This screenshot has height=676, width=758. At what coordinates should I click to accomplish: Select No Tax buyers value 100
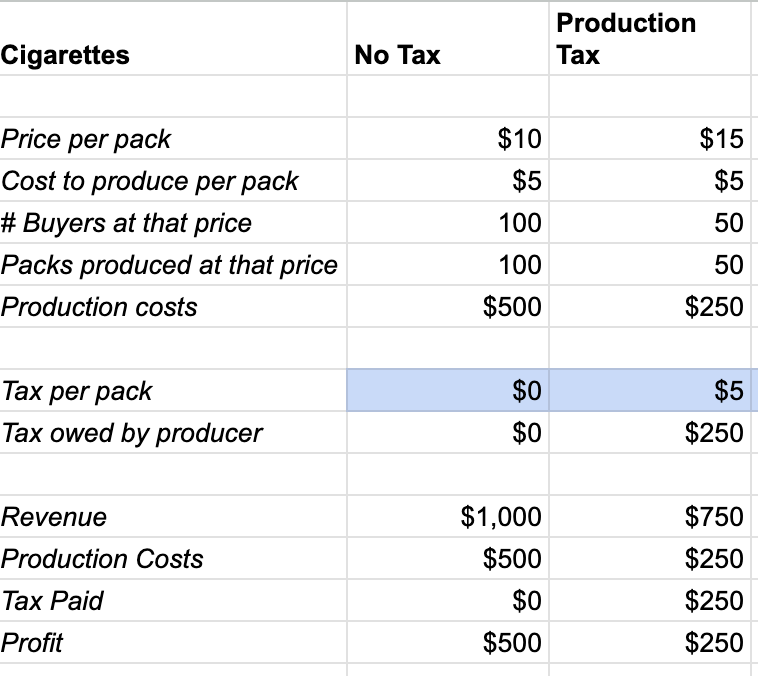coord(448,222)
